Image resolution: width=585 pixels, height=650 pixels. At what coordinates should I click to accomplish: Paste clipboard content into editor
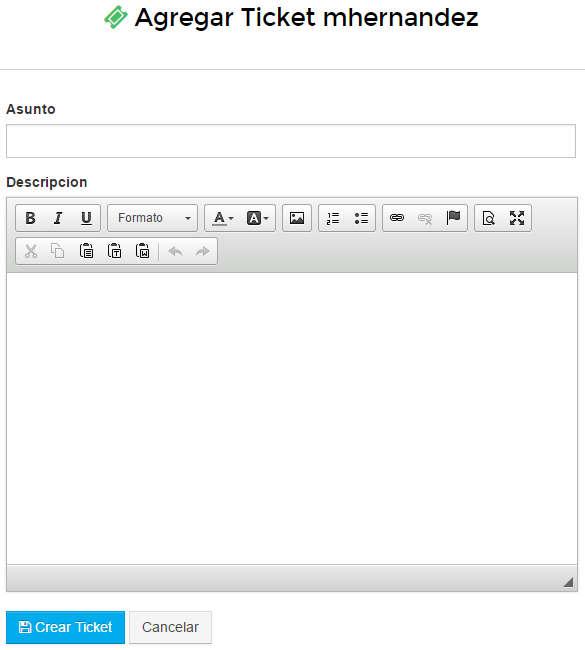coord(86,251)
